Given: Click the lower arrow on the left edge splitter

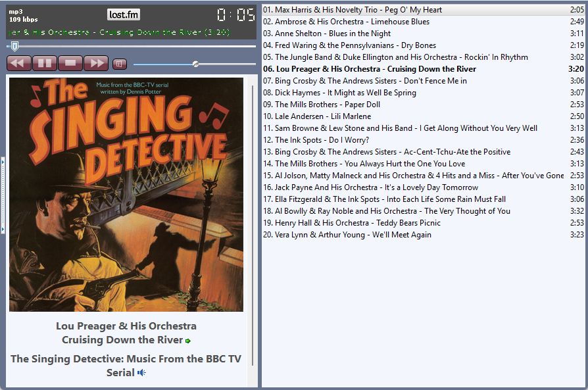Looking at the screenshot, I should pyautogui.click(x=3, y=228).
